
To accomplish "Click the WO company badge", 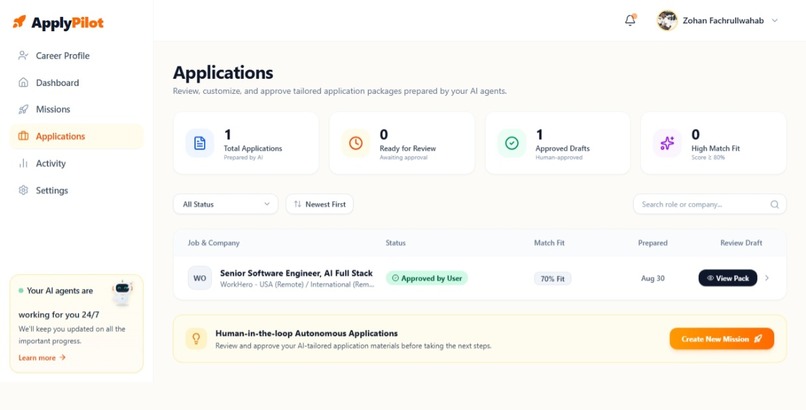I will [x=199, y=278].
